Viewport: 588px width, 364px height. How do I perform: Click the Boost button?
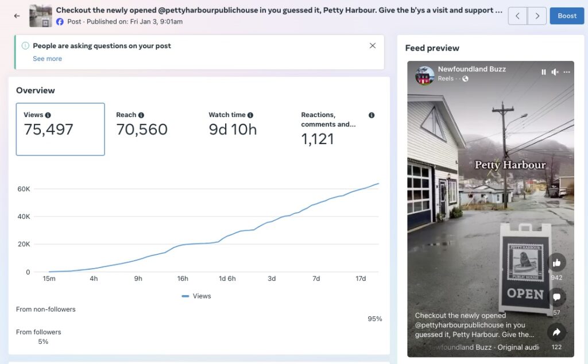click(567, 16)
